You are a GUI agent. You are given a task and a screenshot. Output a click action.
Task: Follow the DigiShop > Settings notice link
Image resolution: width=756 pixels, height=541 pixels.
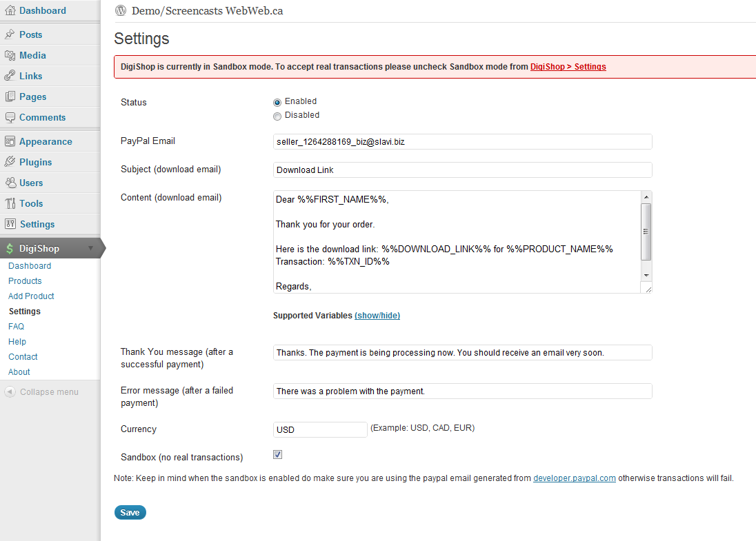tap(568, 67)
